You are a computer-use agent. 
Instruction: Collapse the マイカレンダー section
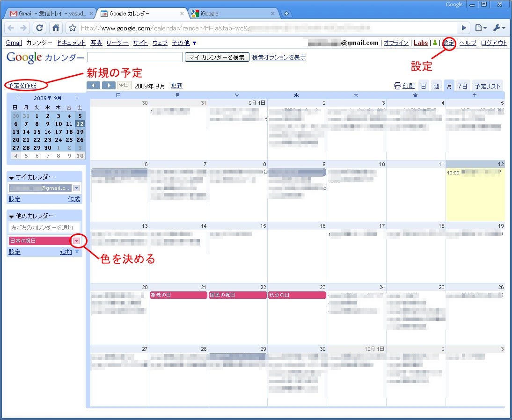click(x=11, y=177)
